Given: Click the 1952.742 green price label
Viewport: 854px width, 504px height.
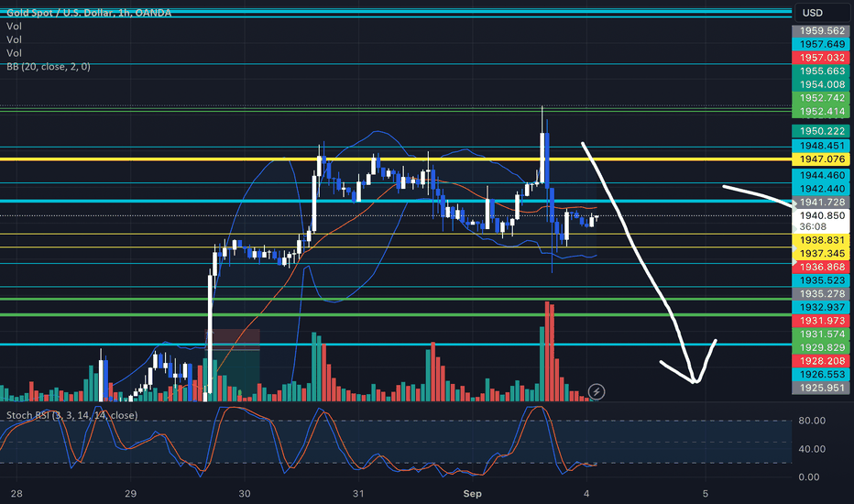Looking at the screenshot, I should tap(821, 98).
